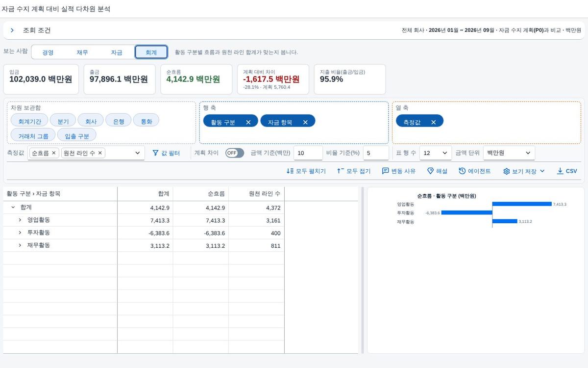This screenshot has height=368, width=588.
Task: Click the 활동 구분 › 자금 항목 header
Action: [x=60, y=194]
